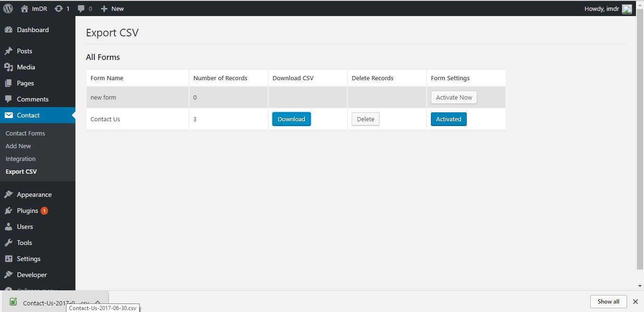Open the Tools menu
This screenshot has height=312, width=644.
pyautogui.click(x=38, y=243)
